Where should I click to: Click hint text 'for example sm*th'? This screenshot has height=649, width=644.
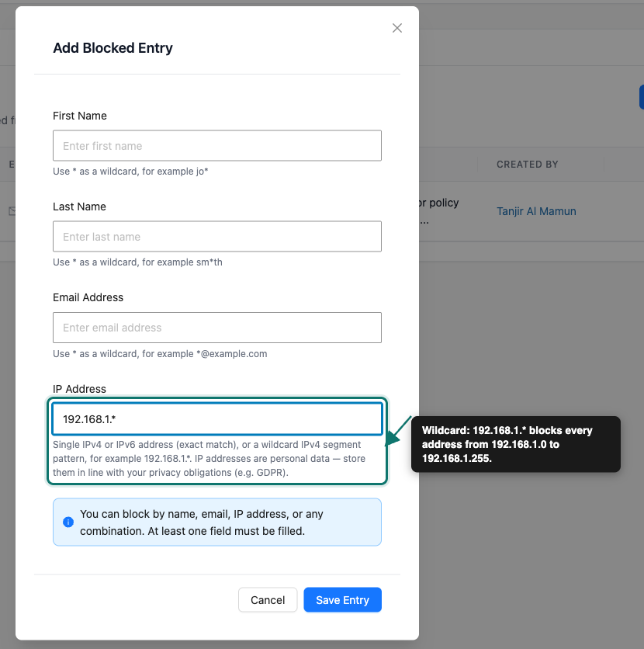tap(182, 262)
